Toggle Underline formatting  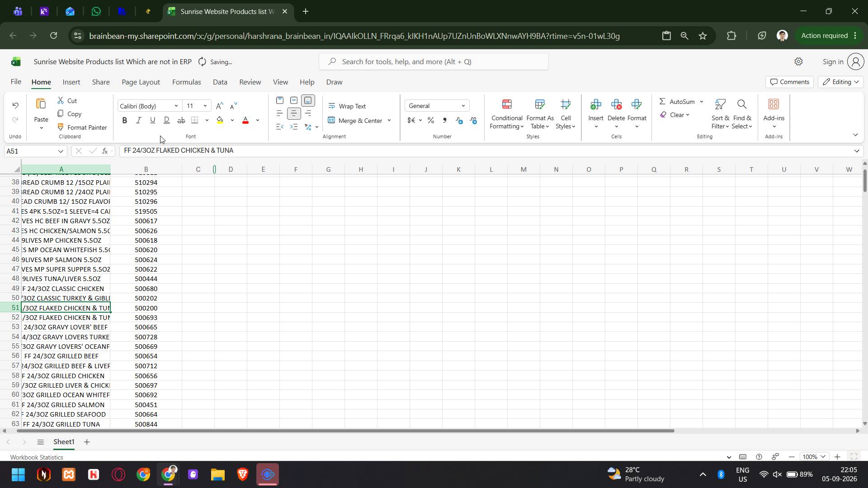pyautogui.click(x=153, y=120)
